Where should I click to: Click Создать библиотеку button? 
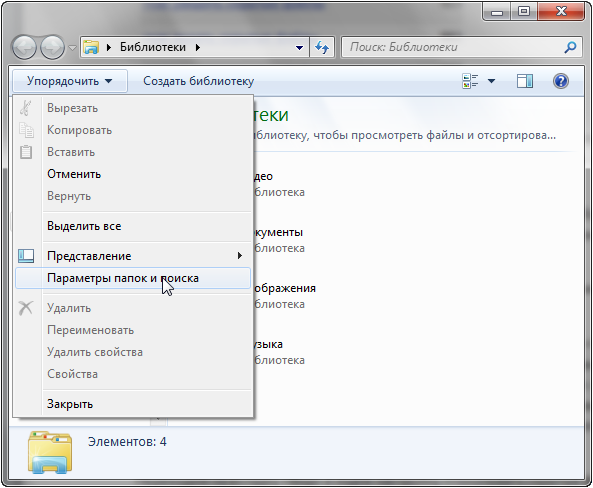199,81
